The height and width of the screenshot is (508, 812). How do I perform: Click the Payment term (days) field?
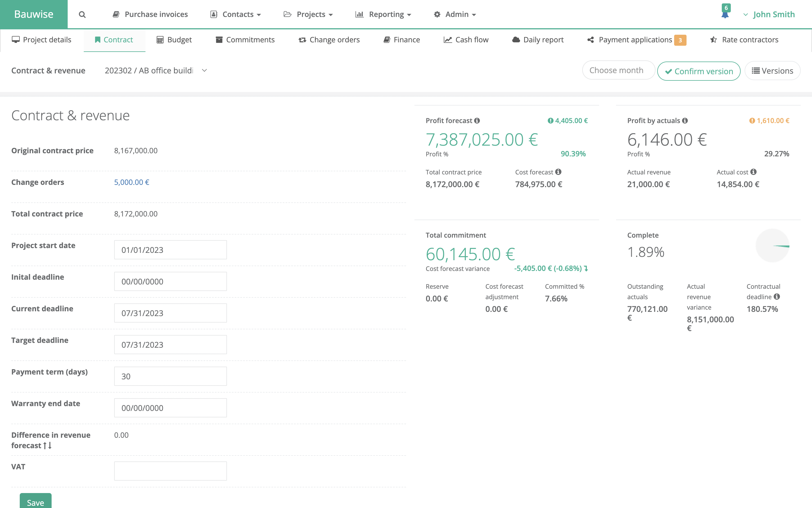(x=171, y=376)
